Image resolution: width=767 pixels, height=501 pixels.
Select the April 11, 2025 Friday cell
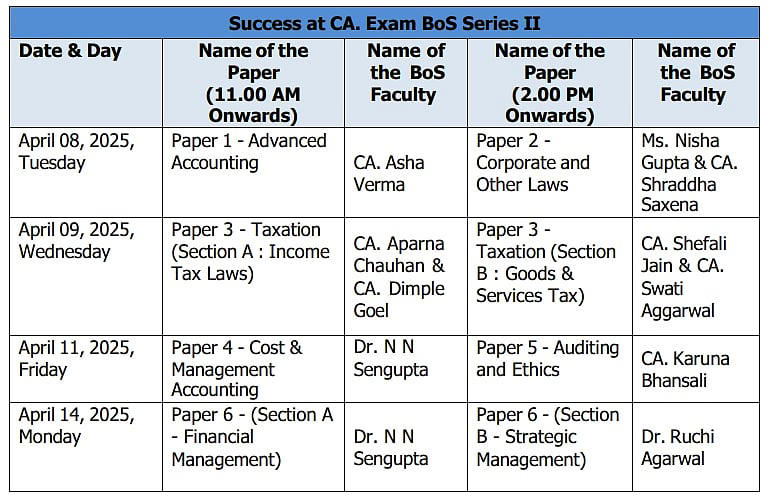tap(74, 358)
